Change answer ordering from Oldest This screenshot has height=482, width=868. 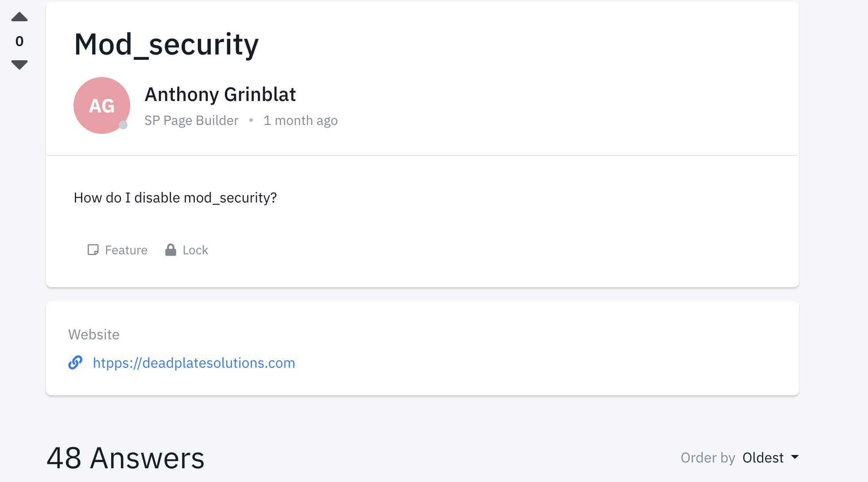(x=763, y=458)
